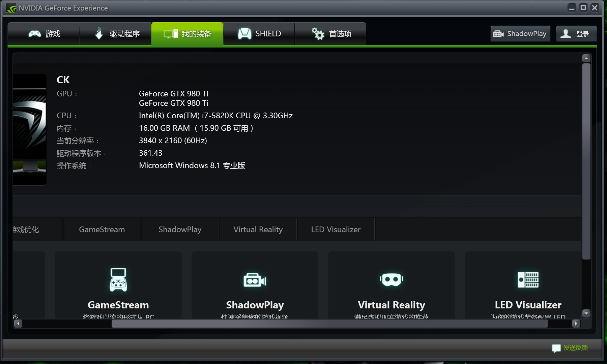Open the 游戏 (Games) tab
This screenshot has height=364, width=607.
[44, 34]
